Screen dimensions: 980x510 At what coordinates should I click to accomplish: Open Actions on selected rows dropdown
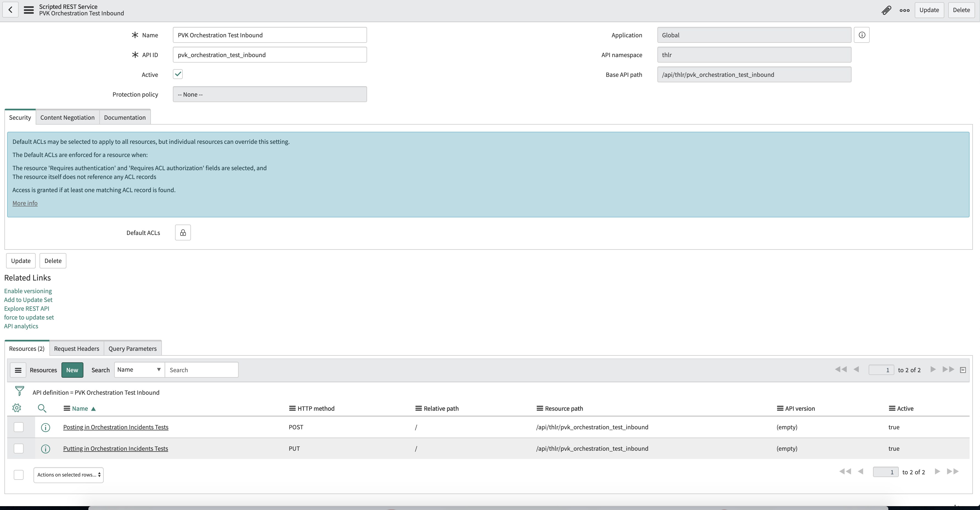(69, 475)
